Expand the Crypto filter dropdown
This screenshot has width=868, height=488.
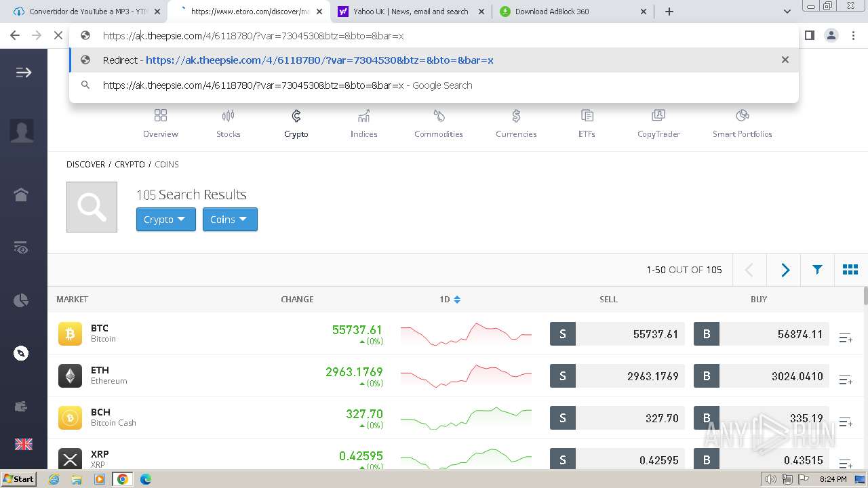point(166,220)
